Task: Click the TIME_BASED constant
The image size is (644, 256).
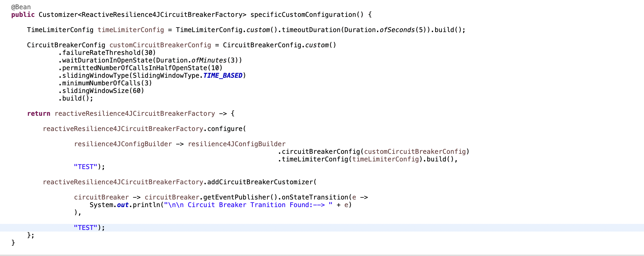Action: click(223, 76)
